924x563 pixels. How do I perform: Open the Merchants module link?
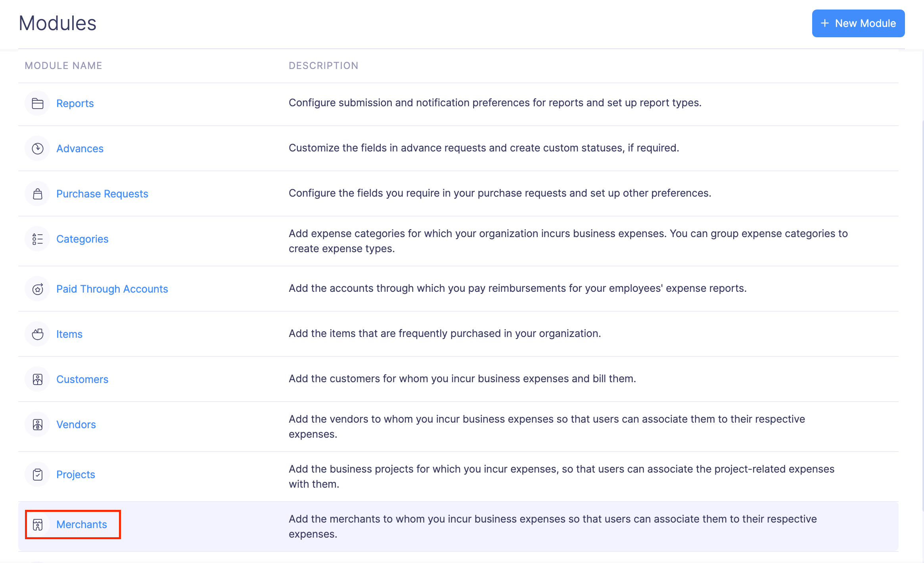coord(82,525)
